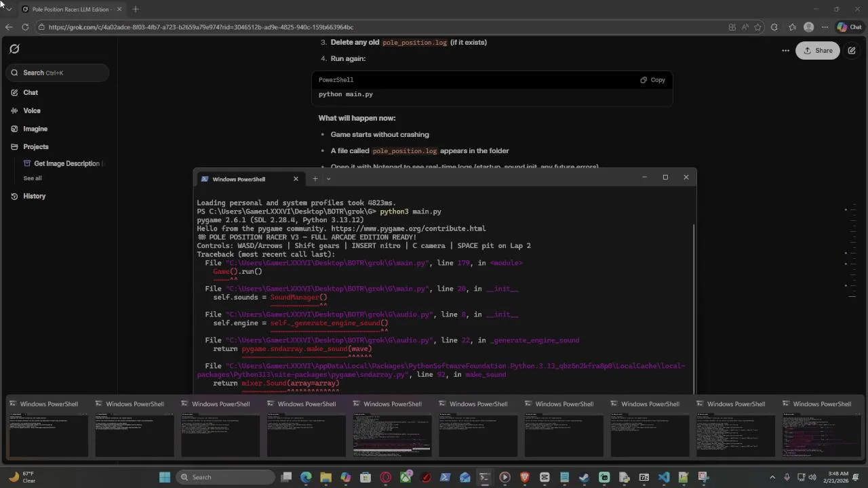Open the Copilot Chat button in browser toolbar
This screenshot has width=868, height=488.
pos(850,27)
